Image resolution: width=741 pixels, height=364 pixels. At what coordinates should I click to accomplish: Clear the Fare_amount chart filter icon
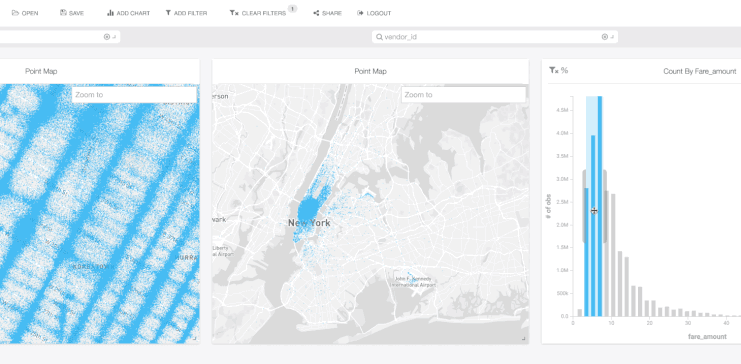pyautogui.click(x=553, y=70)
